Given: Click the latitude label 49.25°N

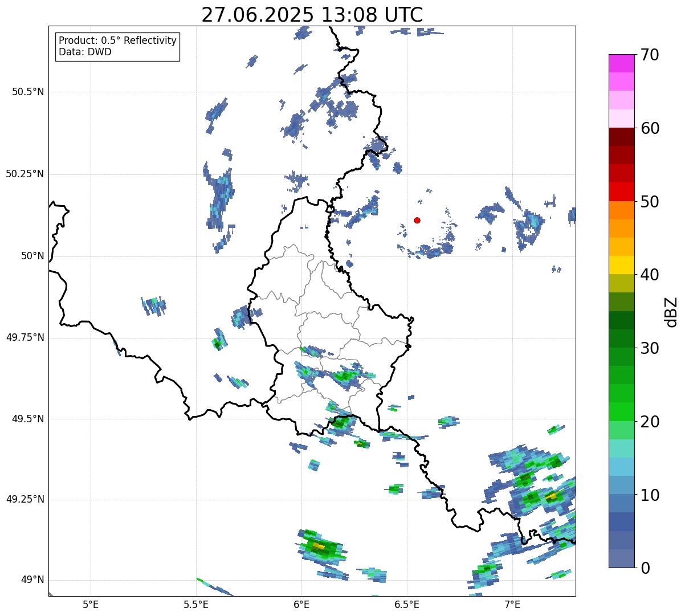Looking at the screenshot, I should point(25,500).
